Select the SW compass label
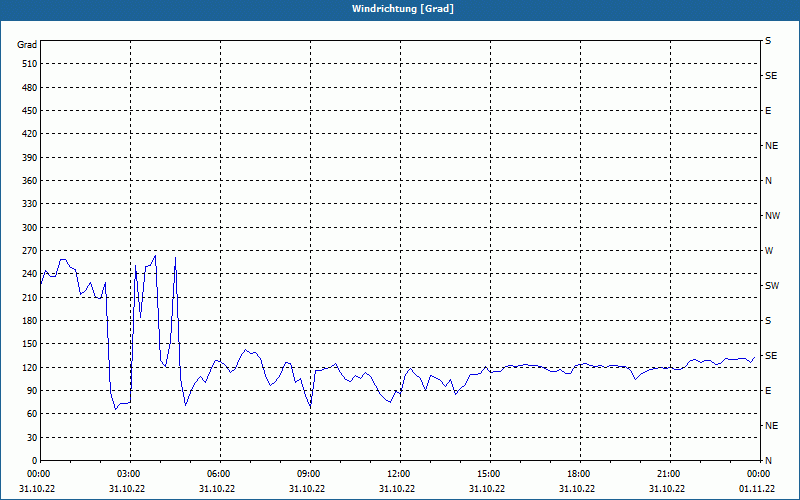Screen dimensions: 800x500 coord(772,286)
